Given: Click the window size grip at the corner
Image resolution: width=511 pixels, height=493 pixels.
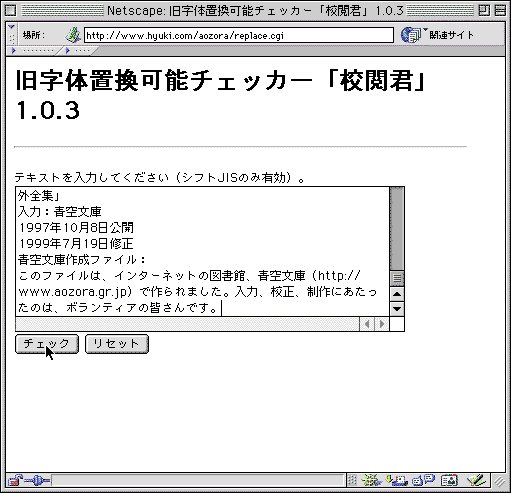Looking at the screenshot, I should pyautogui.click(x=499, y=481).
